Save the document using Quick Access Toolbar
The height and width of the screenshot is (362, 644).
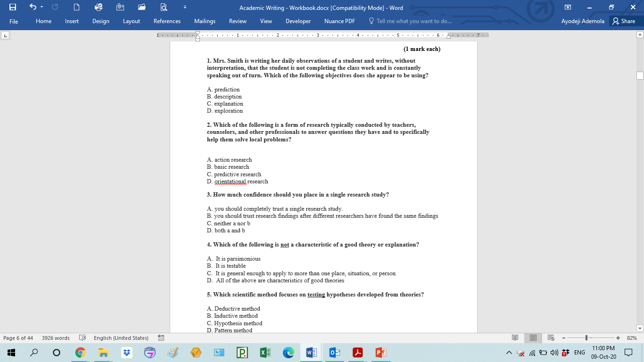point(13,8)
